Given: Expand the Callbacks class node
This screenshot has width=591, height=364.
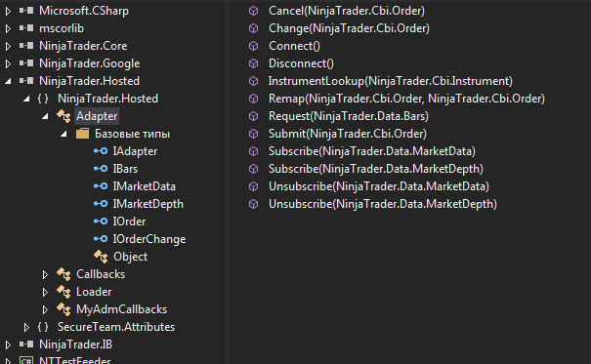Looking at the screenshot, I should click(x=45, y=274).
